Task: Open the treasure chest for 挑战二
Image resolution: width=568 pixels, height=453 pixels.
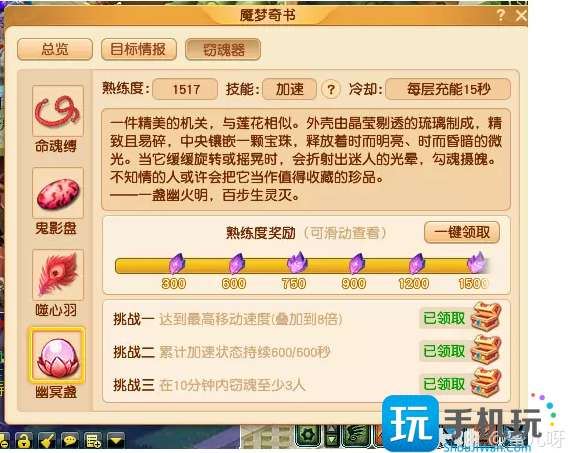Action: coord(486,350)
